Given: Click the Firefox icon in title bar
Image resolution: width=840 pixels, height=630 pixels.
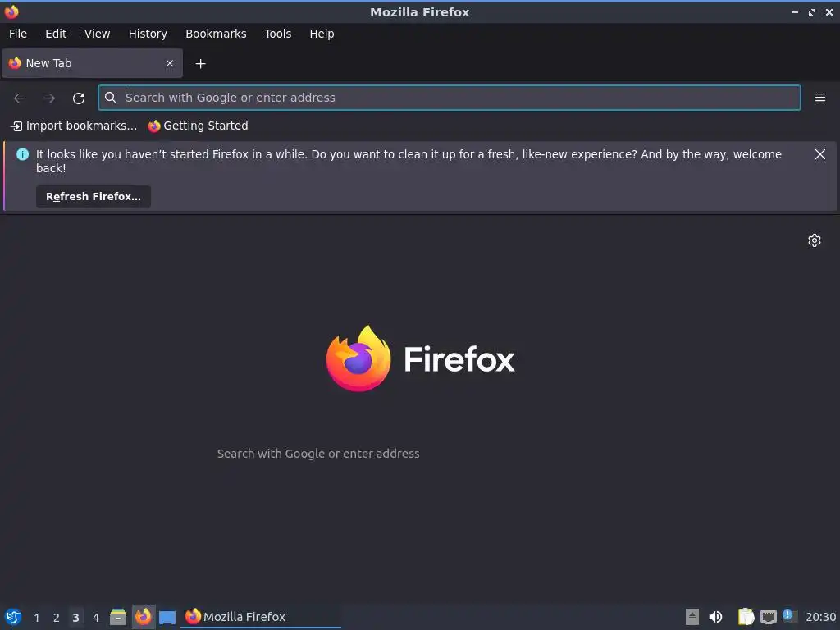Looking at the screenshot, I should (x=11, y=11).
